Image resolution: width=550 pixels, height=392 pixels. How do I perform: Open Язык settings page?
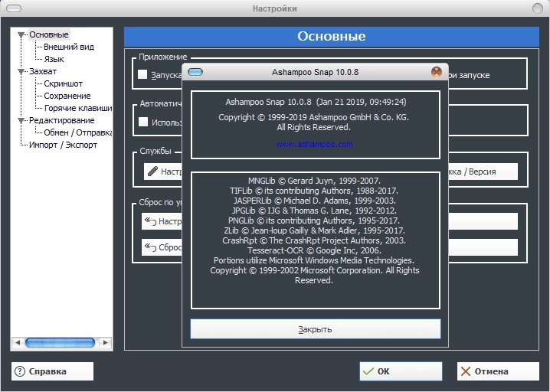point(54,59)
